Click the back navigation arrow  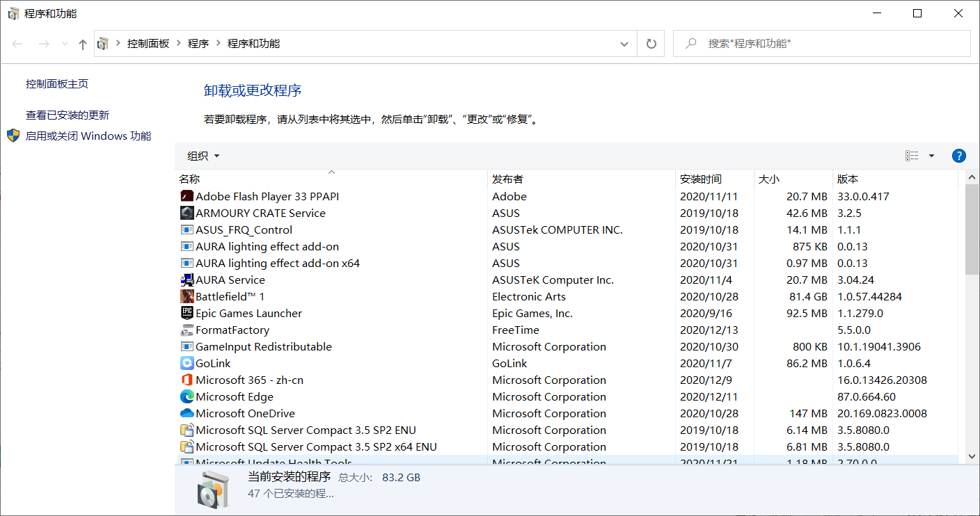(x=18, y=44)
